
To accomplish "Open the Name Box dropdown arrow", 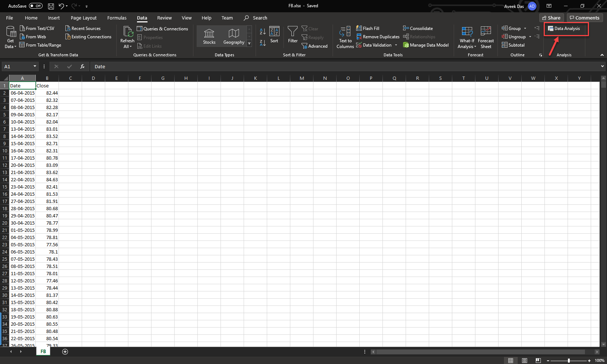I will tap(35, 66).
